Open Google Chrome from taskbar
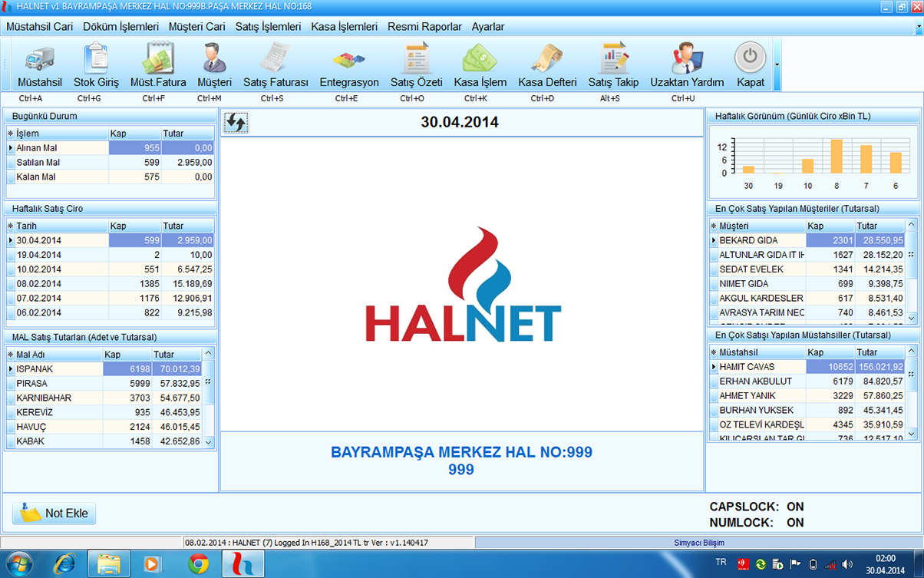 point(198,564)
